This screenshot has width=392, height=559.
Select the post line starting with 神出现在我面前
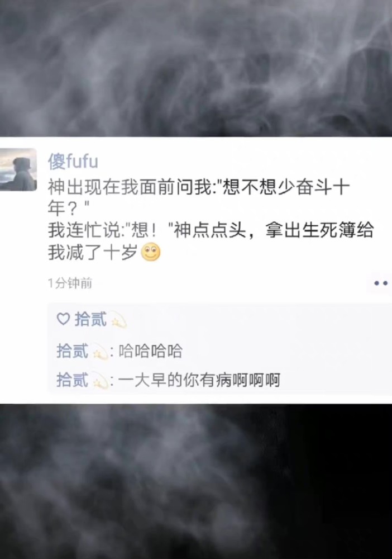pos(199,187)
